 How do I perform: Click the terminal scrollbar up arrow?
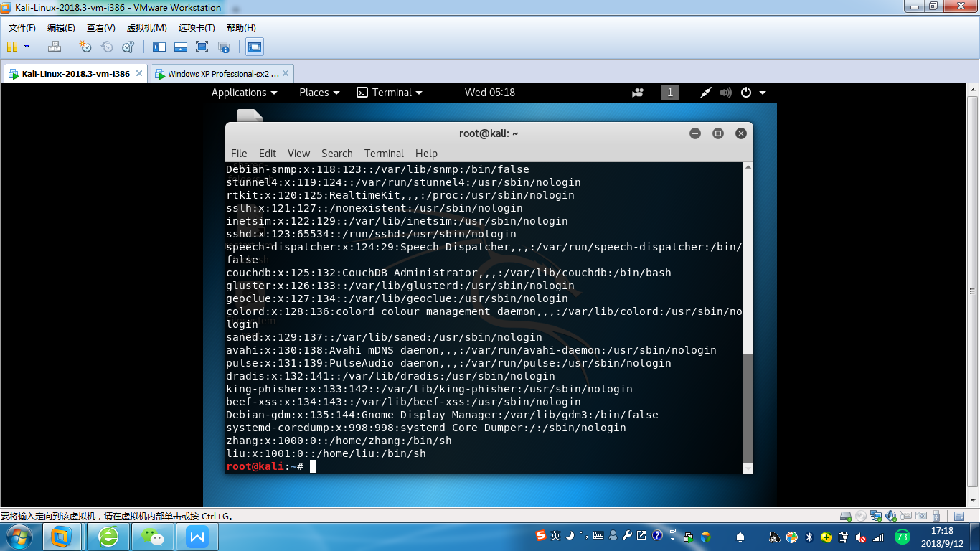(748, 168)
